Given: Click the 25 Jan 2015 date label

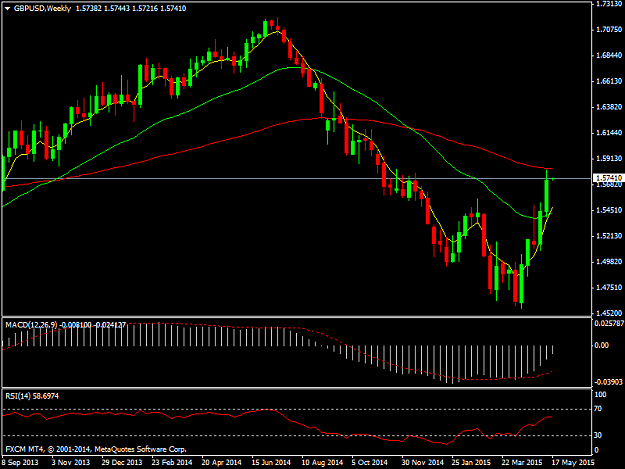Looking at the screenshot, I should (x=471, y=462).
